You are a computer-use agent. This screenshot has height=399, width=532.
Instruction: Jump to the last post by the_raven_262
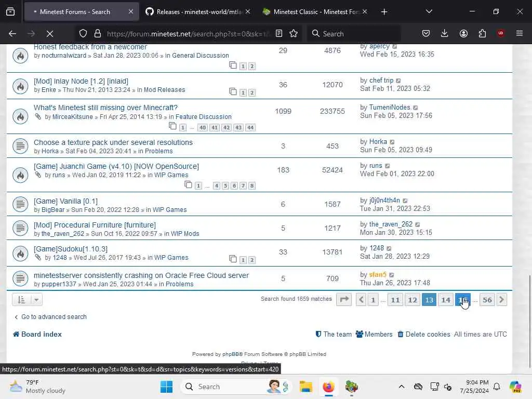(x=418, y=224)
